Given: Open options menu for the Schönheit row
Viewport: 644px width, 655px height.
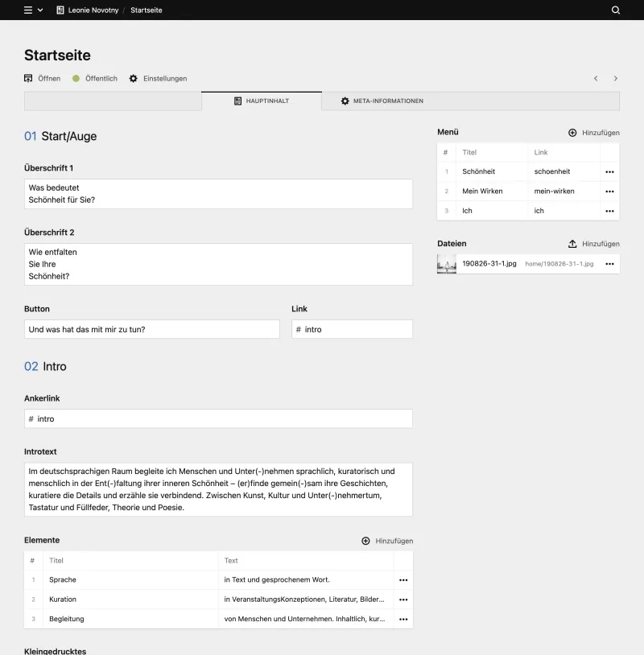Looking at the screenshot, I should coord(609,171).
